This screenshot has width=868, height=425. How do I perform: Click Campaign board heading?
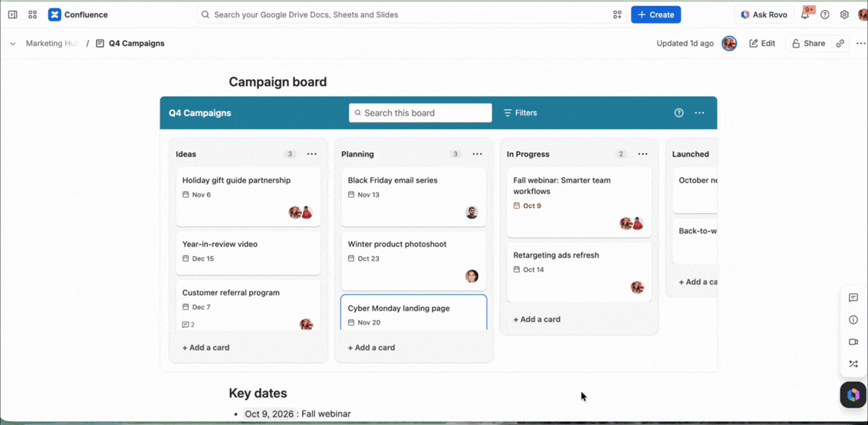pos(278,82)
